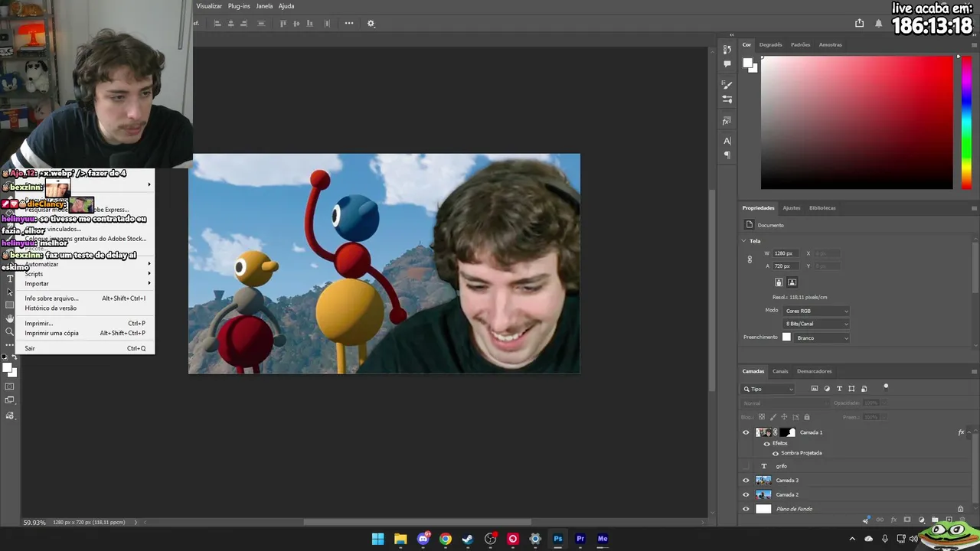Viewport: 980px width, 551px height.
Task: Open the Brush Settings panel icon
Action: [x=727, y=85]
